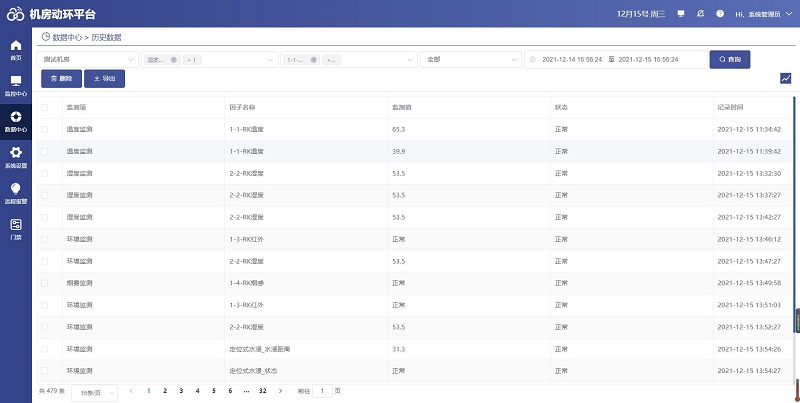Open 数据中心 in the sidebar
Screen dimensions: 800x403
click(16, 122)
